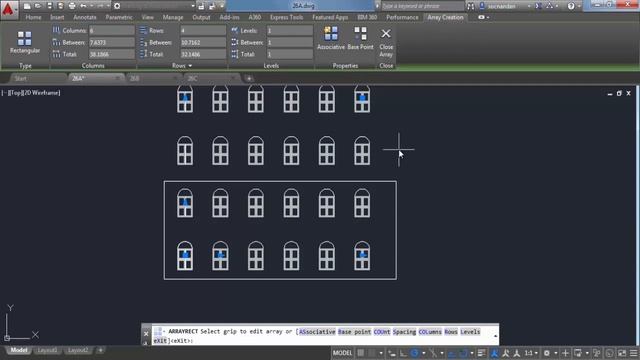
Task: Click the workspace switching gear in status bar
Action: (547, 353)
